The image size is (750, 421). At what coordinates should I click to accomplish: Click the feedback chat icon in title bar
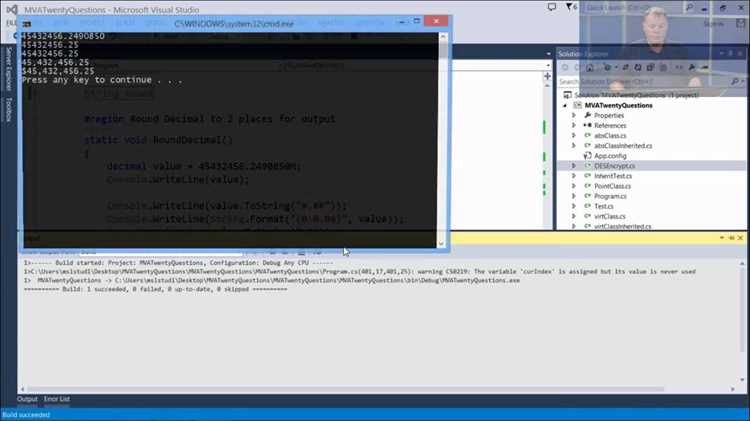tap(552, 7)
